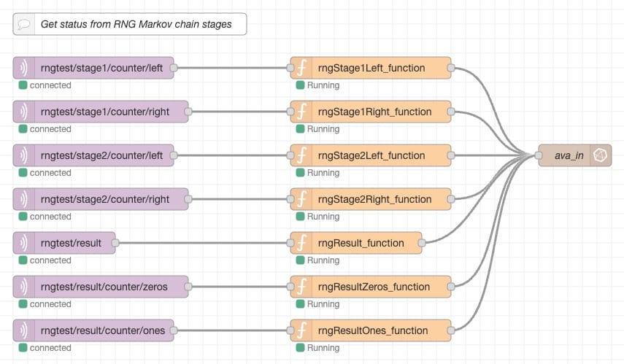Click the output port of rngtest/stage1/counter/left
This screenshot has width=624, height=364.
pos(174,68)
